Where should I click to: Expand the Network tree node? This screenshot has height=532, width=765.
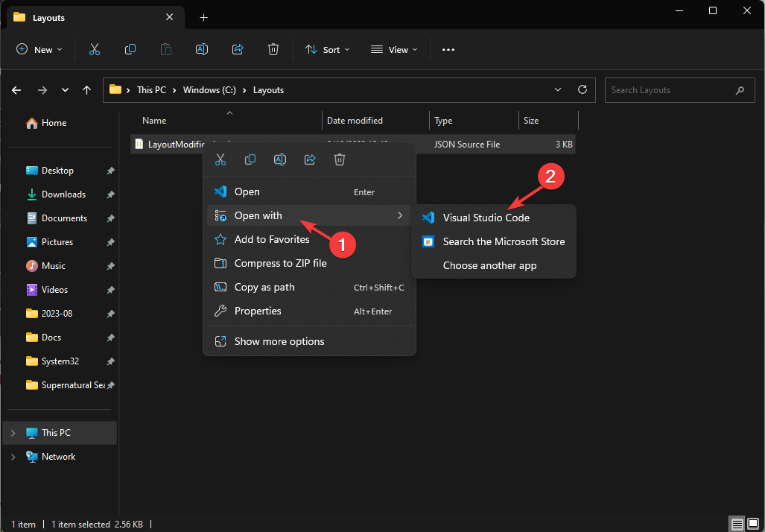[x=13, y=457]
